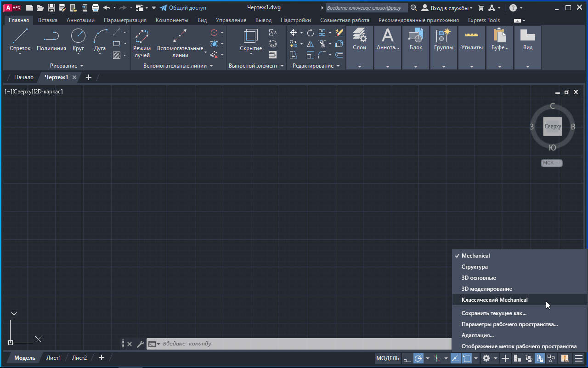Viewport: 588px width, 368px height.
Task: Expand the Редактирование panel dropdown
Action: tap(339, 65)
